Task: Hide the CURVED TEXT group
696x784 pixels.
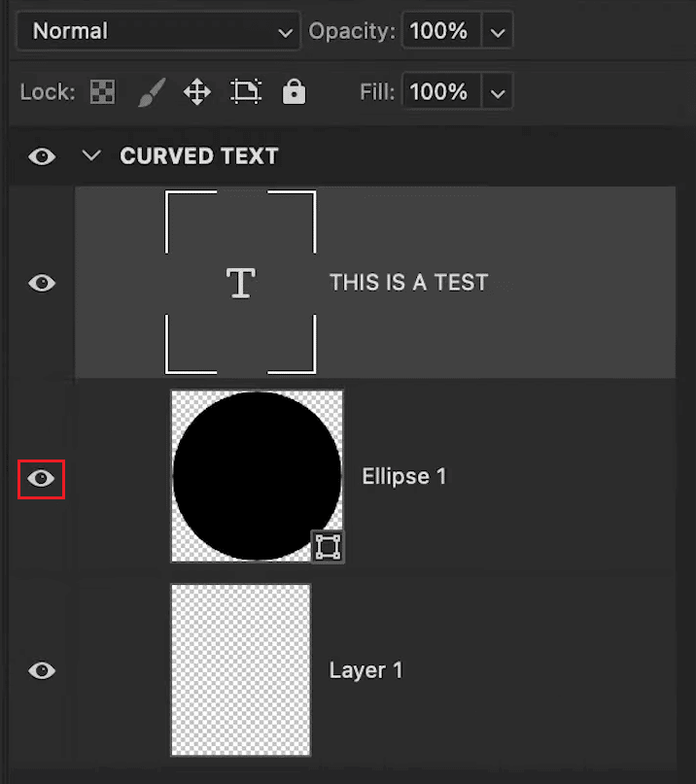Action: click(41, 156)
